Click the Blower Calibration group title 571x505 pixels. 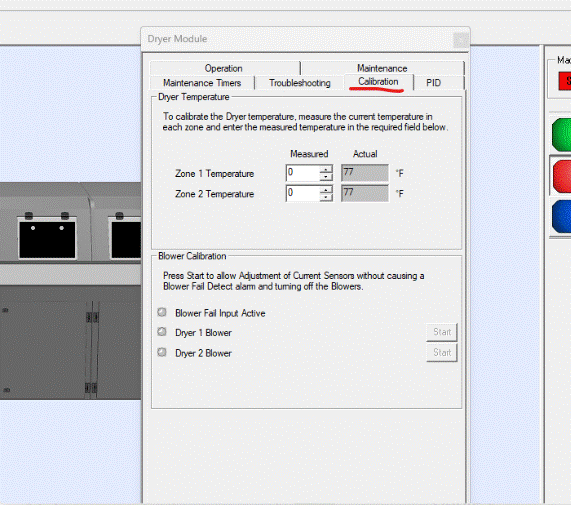point(192,256)
